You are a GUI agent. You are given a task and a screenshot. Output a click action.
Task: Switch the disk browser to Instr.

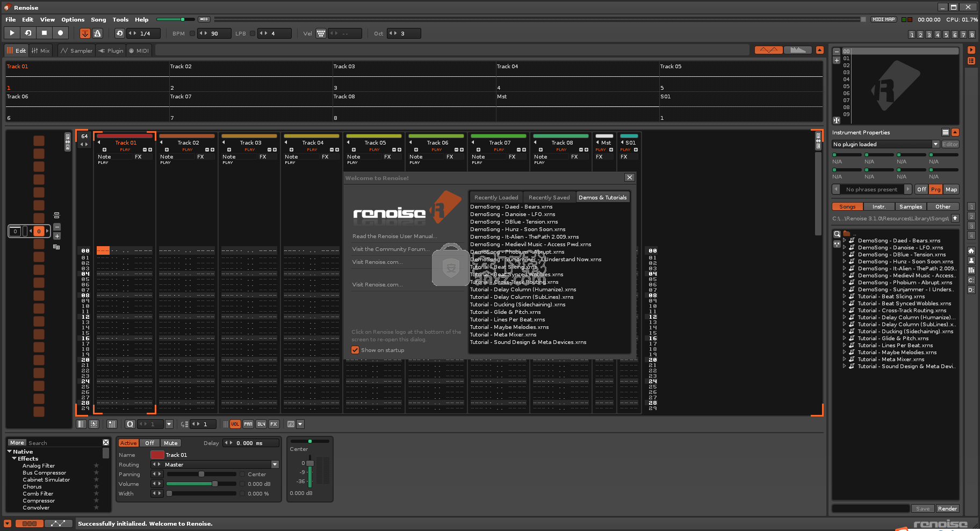879,206
